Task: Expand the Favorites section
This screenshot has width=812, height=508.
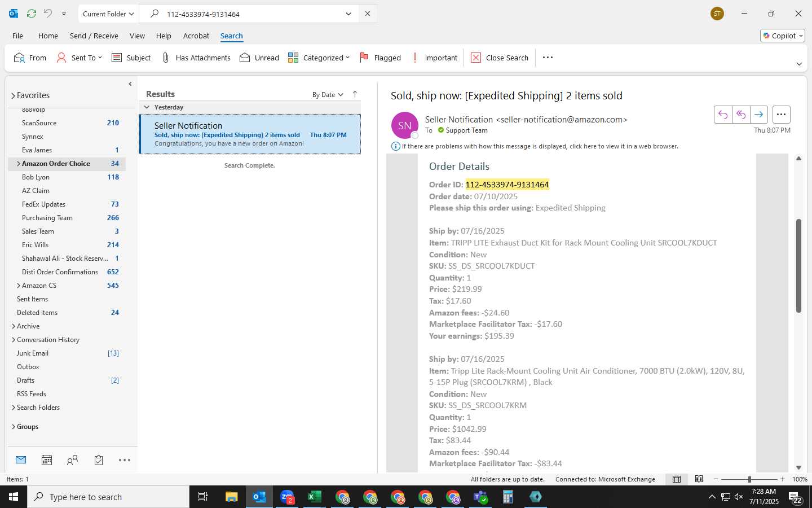Action: click(x=13, y=95)
